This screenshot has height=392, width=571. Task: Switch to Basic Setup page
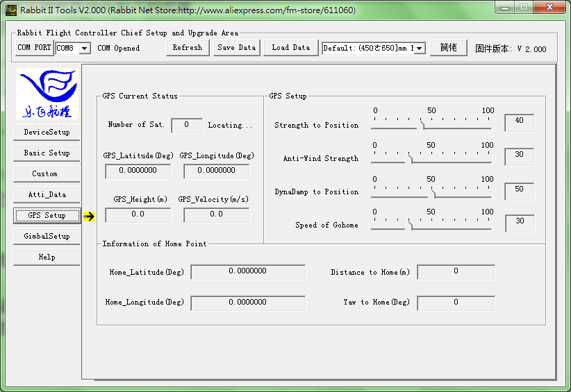pos(47,153)
